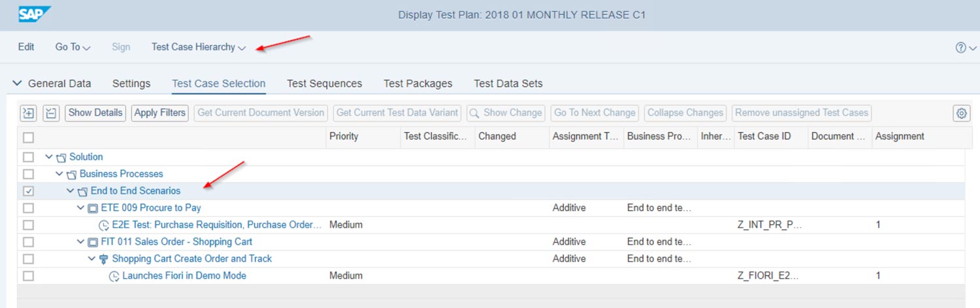Click the Launches Fiori test case icon
Screen dimensions: 980x308
tap(114, 277)
